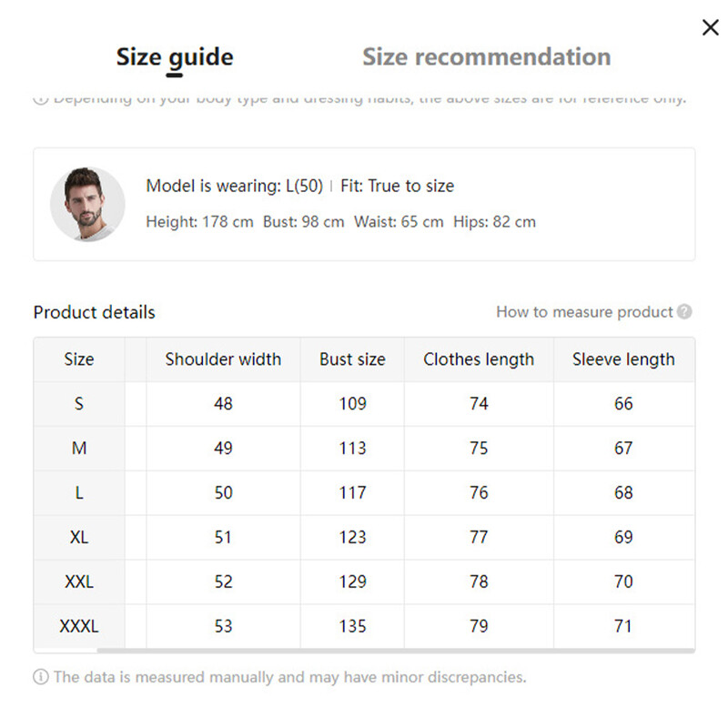This screenshot has width=728, height=728.
Task: Select the Bust size column header
Action: point(352,359)
